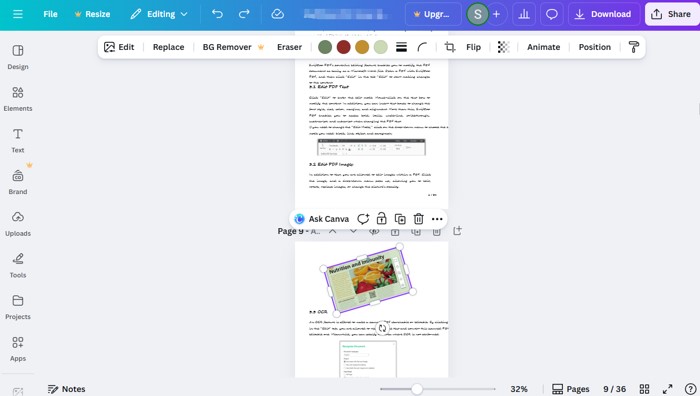
Task: Open the comments speech bubble
Action: pos(552,14)
